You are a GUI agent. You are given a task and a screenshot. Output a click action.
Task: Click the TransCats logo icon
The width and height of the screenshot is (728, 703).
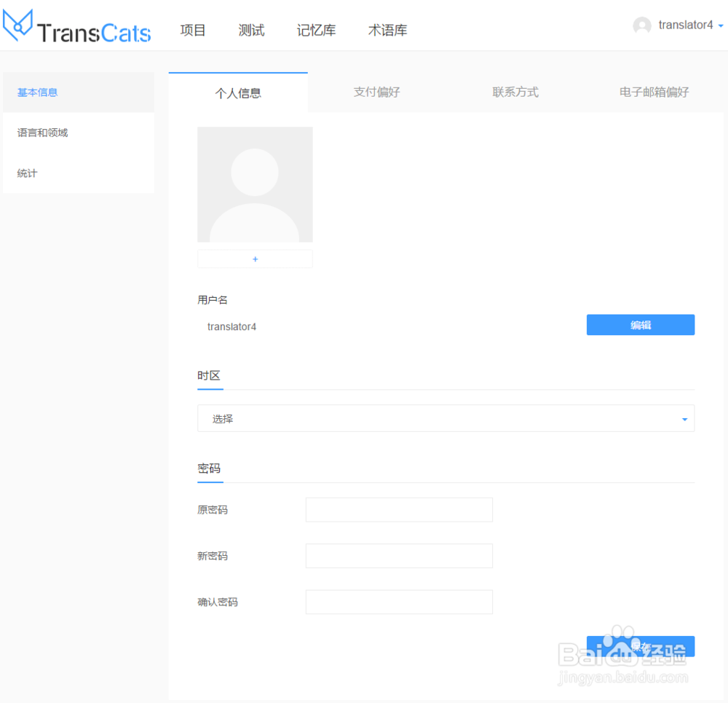coord(18,26)
